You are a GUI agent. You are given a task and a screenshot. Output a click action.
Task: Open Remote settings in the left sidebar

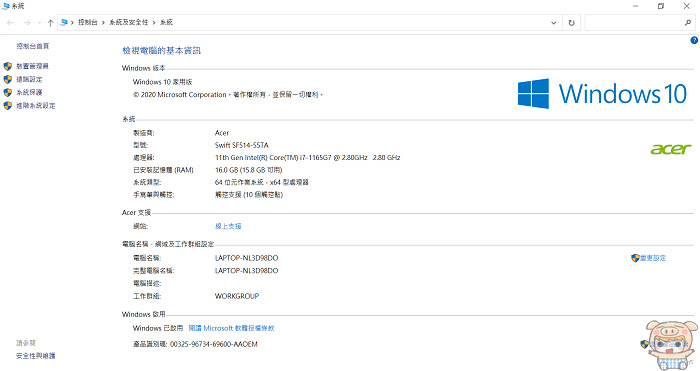29,79
